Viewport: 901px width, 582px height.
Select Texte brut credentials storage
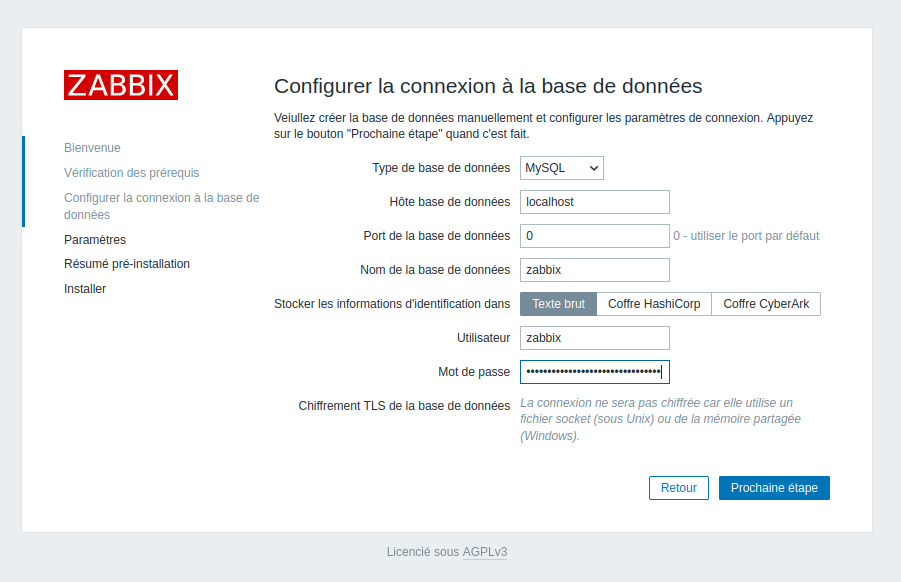(558, 304)
